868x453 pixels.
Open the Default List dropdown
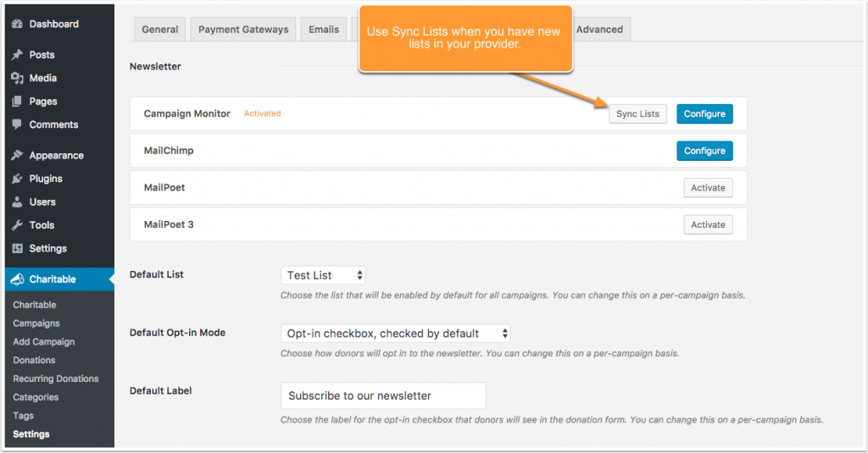point(323,275)
